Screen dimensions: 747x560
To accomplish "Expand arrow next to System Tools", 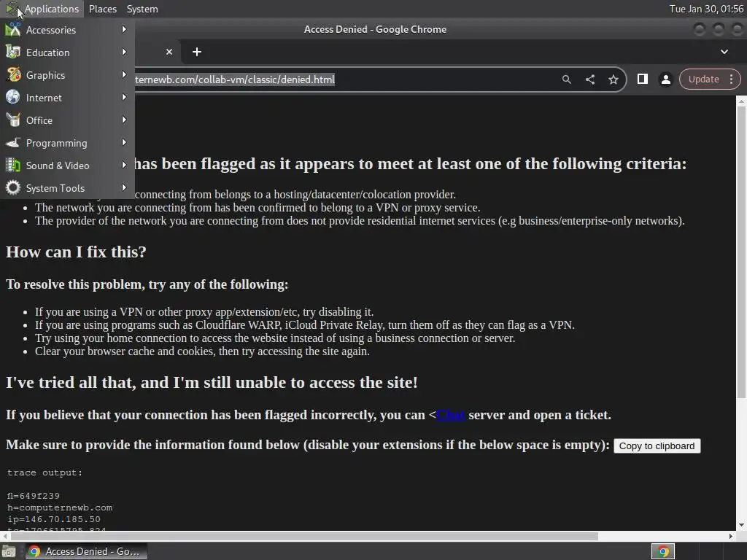I will click(x=124, y=187).
